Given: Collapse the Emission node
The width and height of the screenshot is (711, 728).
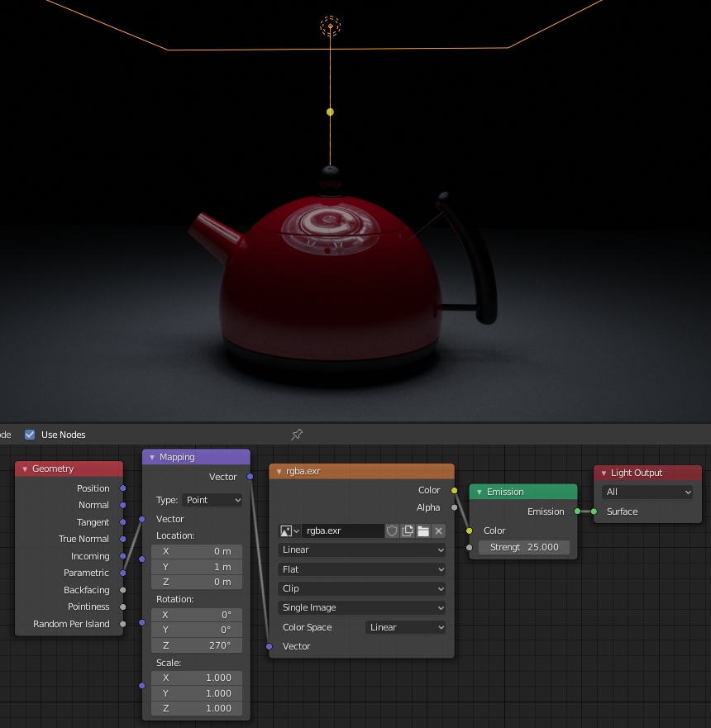Looking at the screenshot, I should coord(480,492).
